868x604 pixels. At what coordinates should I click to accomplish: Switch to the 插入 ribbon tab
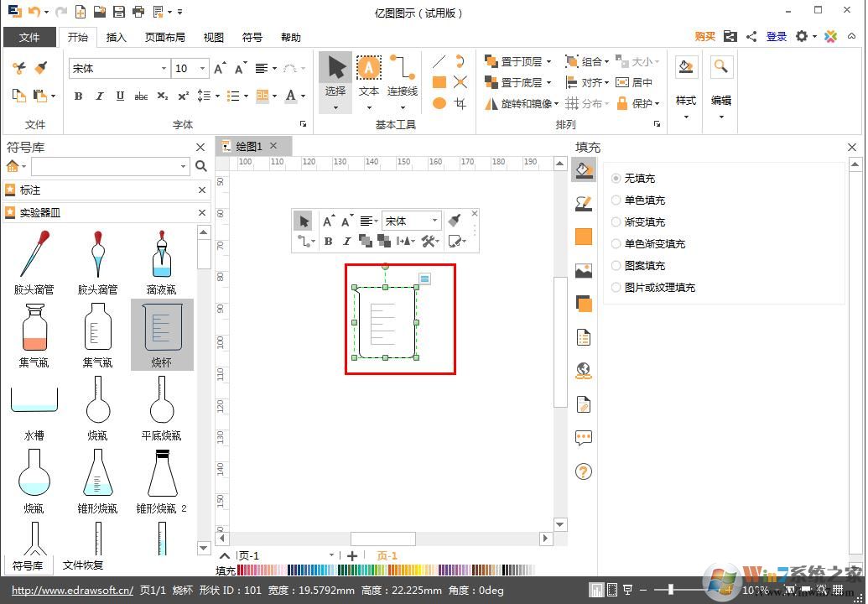(x=117, y=37)
